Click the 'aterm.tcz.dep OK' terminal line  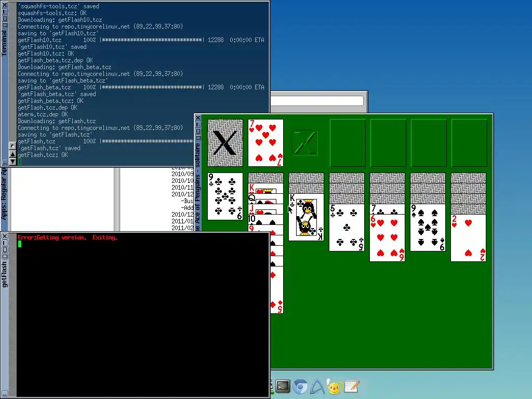(43, 114)
